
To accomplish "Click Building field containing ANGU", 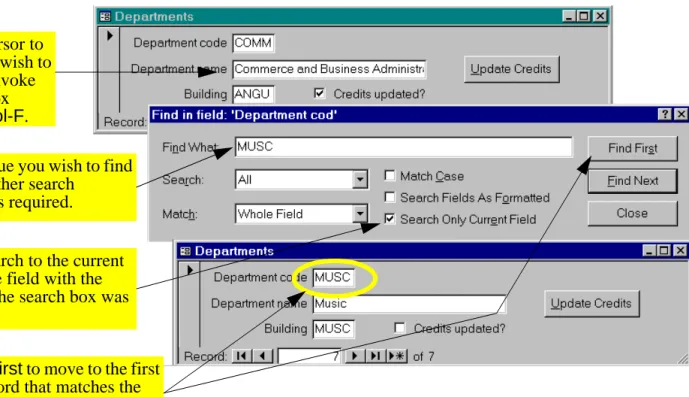I will [253, 94].
